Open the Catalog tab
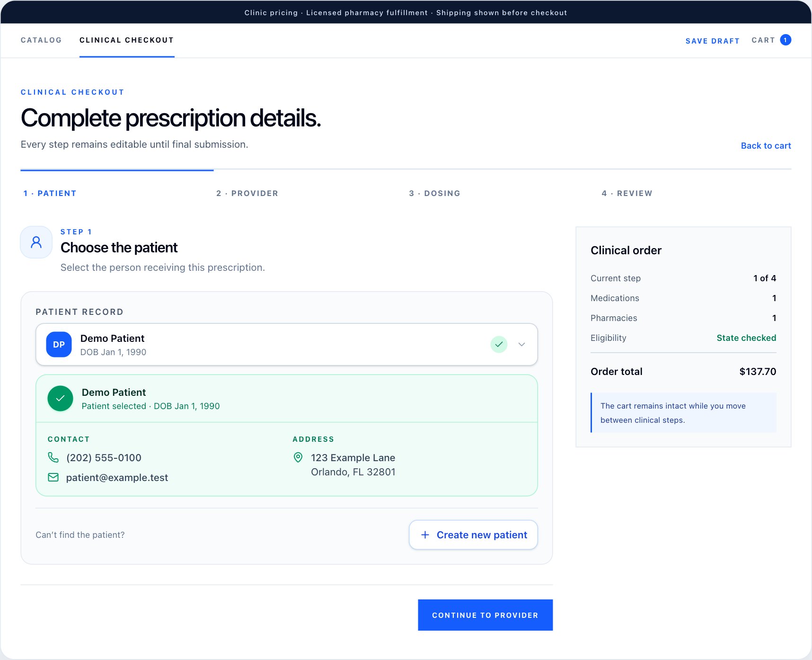The image size is (812, 660). 41,40
